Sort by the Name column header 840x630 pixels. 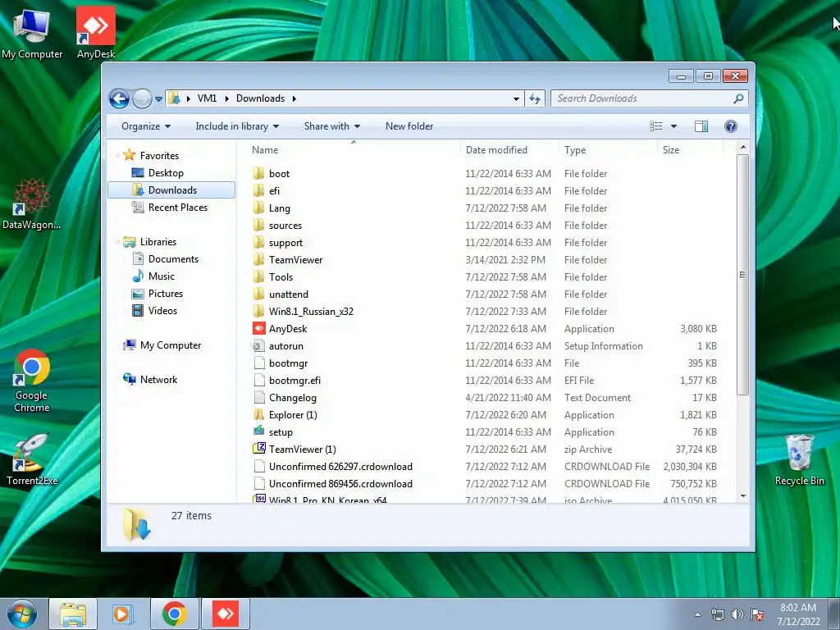coord(354,150)
